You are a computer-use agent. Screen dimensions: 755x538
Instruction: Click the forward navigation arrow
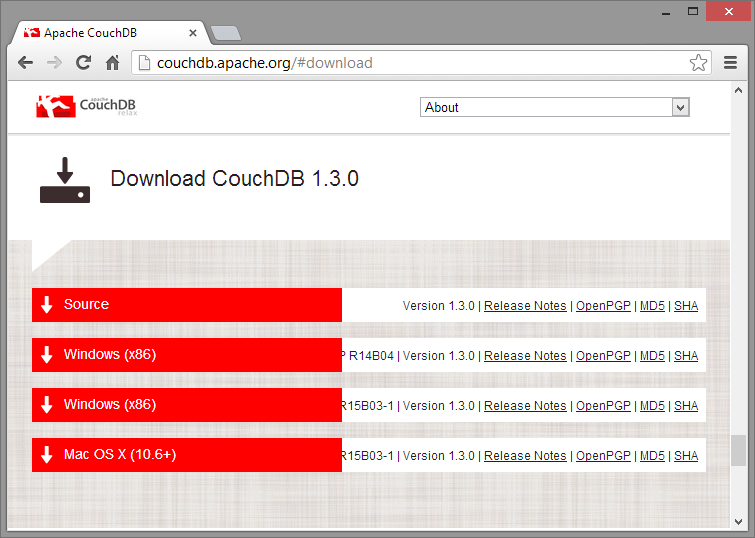54,63
